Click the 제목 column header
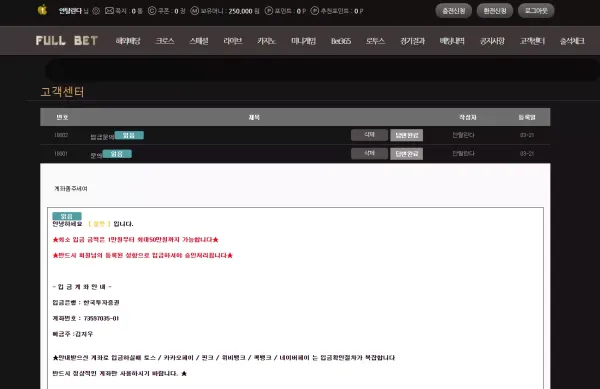The width and height of the screenshot is (600, 389). click(x=254, y=117)
